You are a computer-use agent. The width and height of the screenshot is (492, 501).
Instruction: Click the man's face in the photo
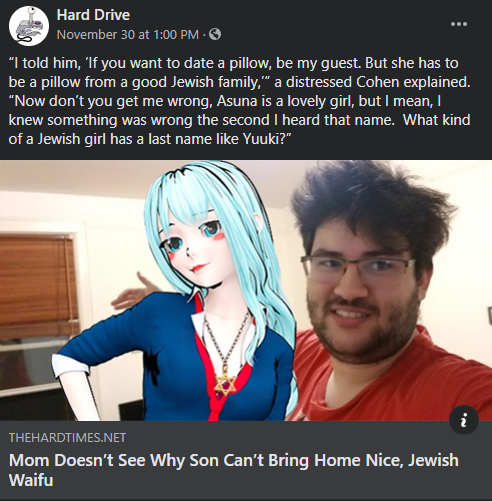click(361, 287)
